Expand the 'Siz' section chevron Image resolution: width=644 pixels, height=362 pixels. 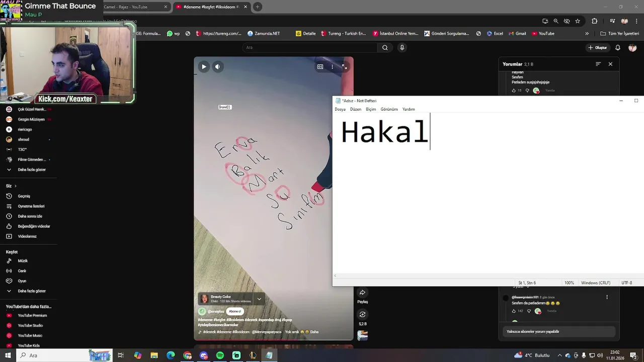[x=15, y=186]
